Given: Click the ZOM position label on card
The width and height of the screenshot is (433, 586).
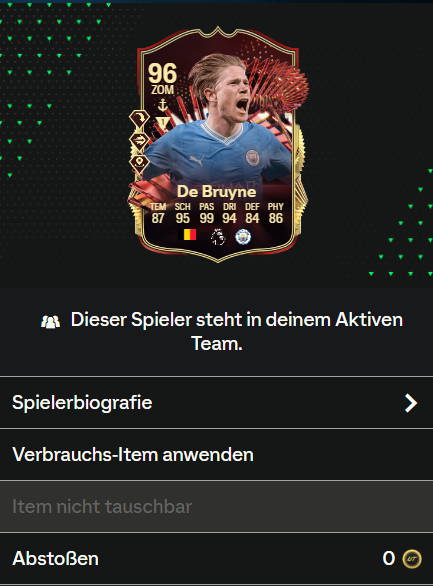Looking at the screenshot, I should coord(163,90).
